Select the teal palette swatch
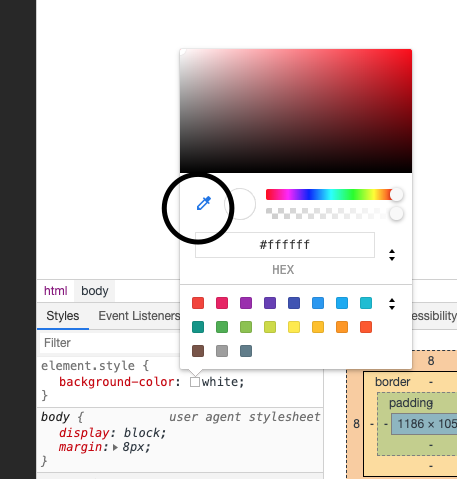The image size is (457, 479). coord(198,327)
